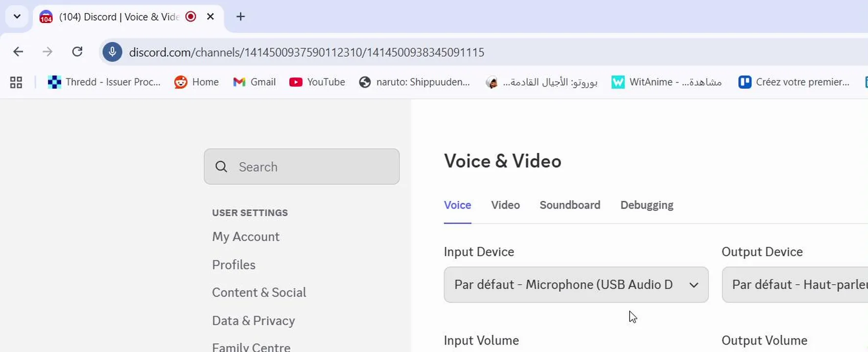
Task: Open the tab search dropdown arrow
Action: 17,17
